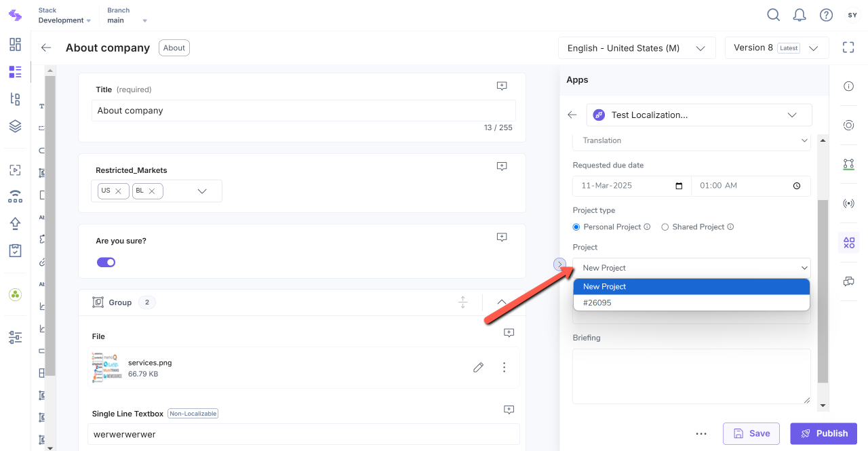Remove the BL market tag

coord(152,191)
